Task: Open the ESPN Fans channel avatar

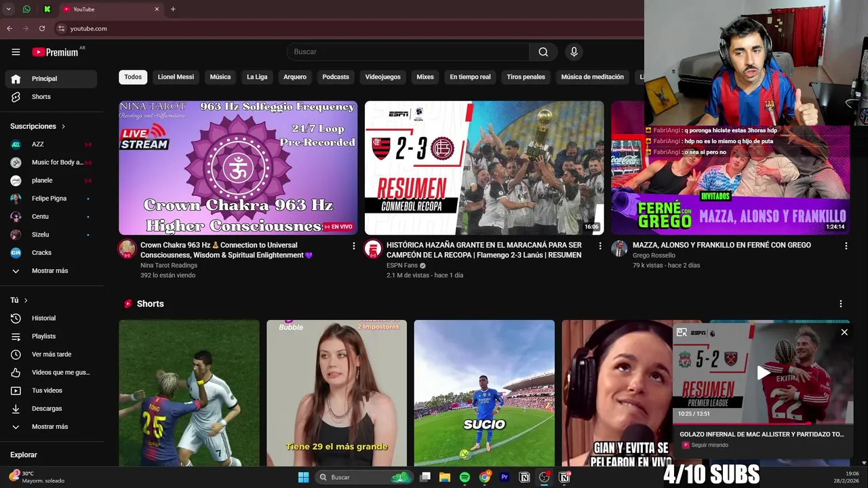Action: 373,249
